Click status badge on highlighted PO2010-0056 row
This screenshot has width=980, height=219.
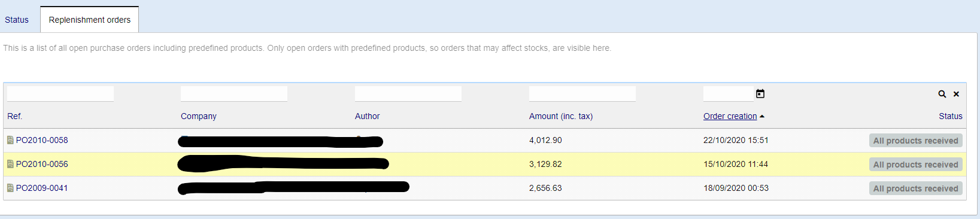coord(916,165)
